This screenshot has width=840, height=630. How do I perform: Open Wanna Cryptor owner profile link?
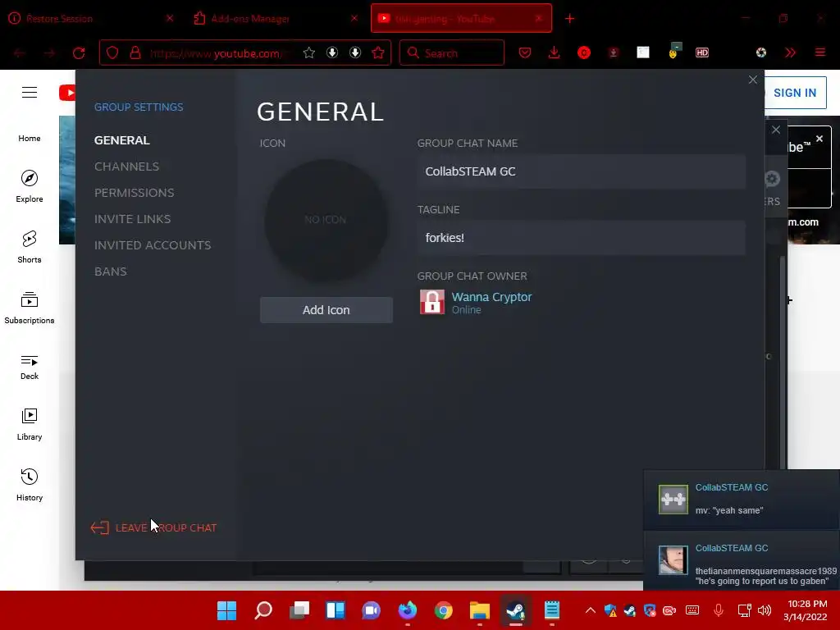click(491, 297)
